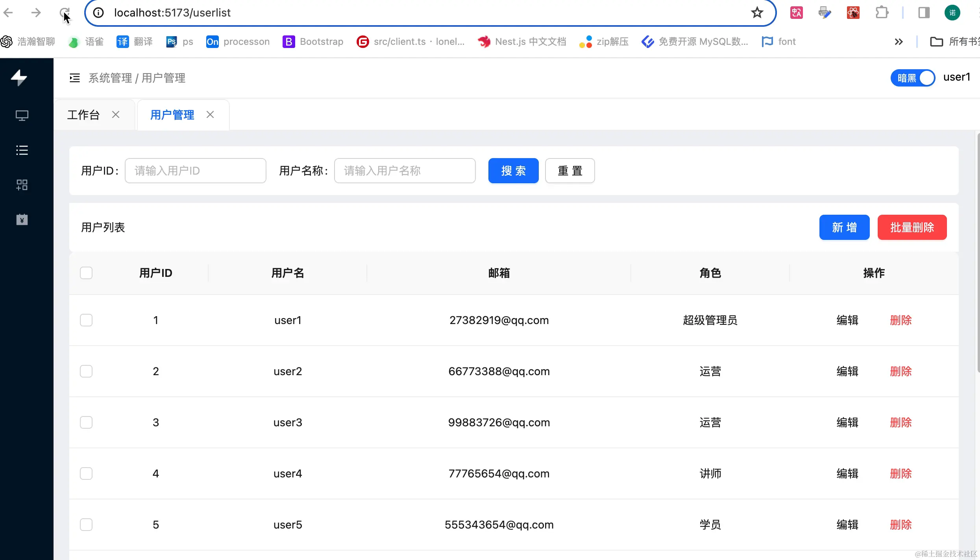This screenshot has height=560, width=980.
Task: Open the monitor dashboard sidebar icon
Action: [x=22, y=116]
